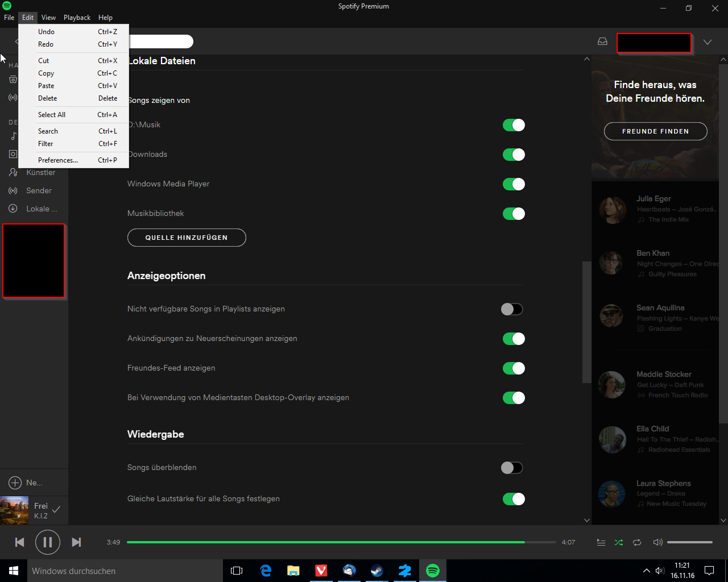728x582 pixels.
Task: Toggle shuffle mode
Action: [x=619, y=542]
